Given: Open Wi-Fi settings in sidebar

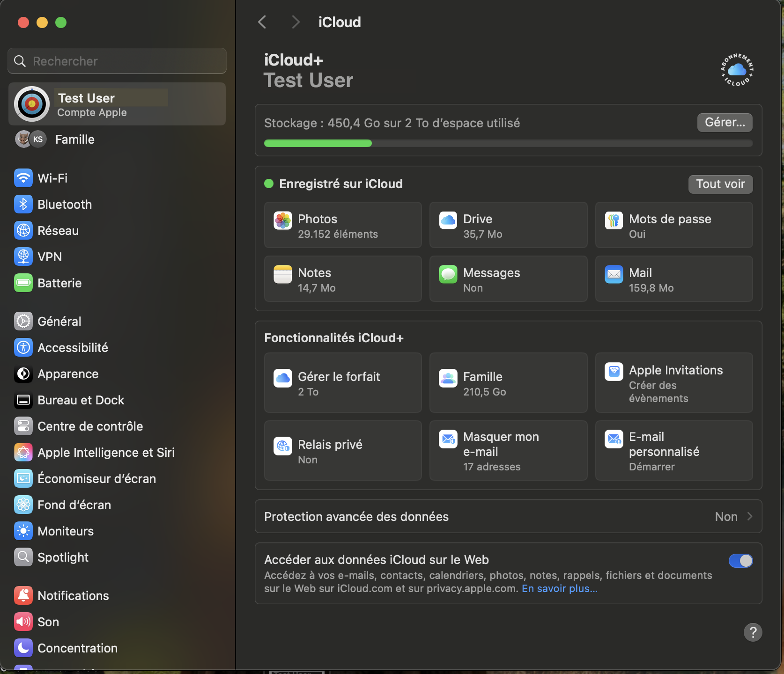Looking at the screenshot, I should click(52, 178).
